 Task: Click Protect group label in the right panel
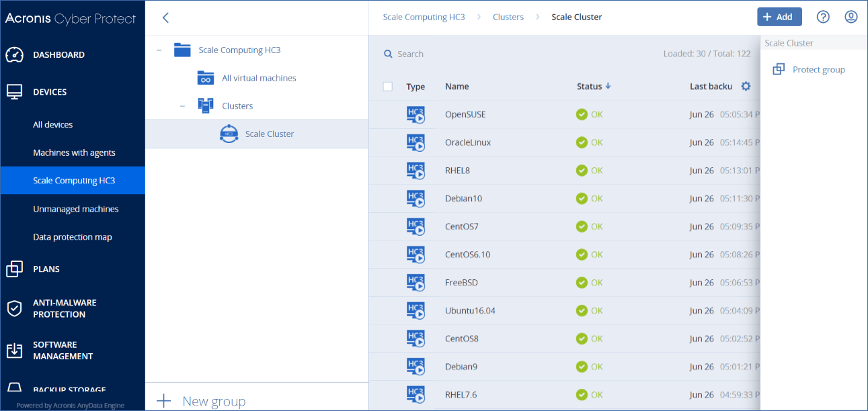819,70
